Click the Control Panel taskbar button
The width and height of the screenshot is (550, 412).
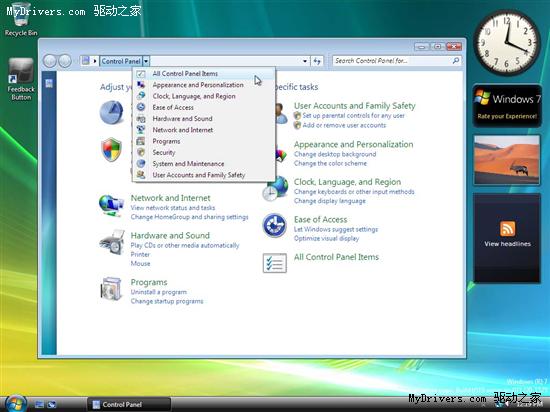coord(128,404)
